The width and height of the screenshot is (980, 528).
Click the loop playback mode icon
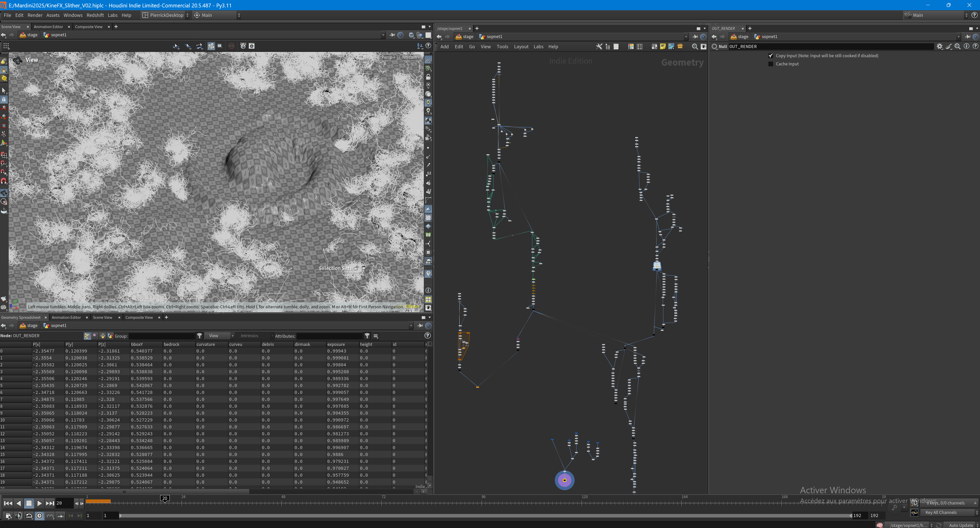coord(29,515)
